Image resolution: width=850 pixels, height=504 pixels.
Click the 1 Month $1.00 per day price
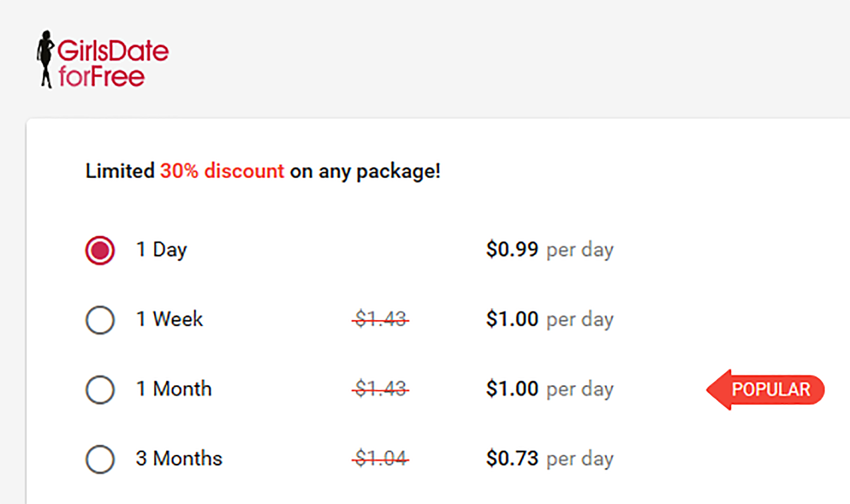click(x=550, y=389)
